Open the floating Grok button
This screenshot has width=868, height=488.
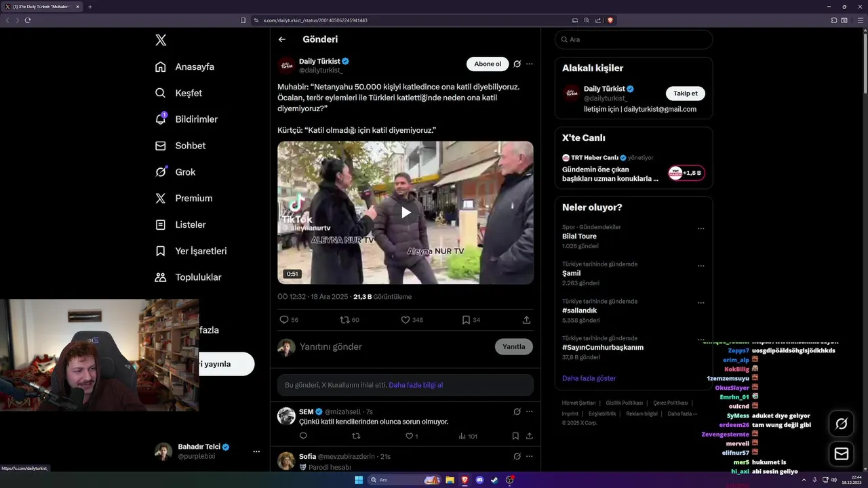pos(842,424)
